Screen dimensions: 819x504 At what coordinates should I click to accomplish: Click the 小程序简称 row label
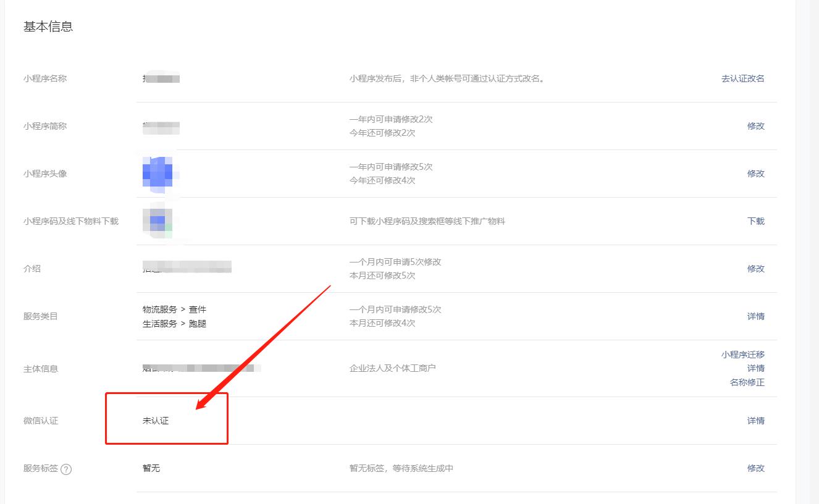coord(45,126)
